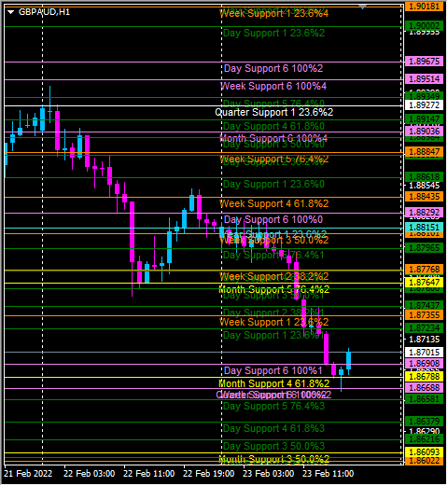Click the violet 1.89675 price tag

coord(424,62)
